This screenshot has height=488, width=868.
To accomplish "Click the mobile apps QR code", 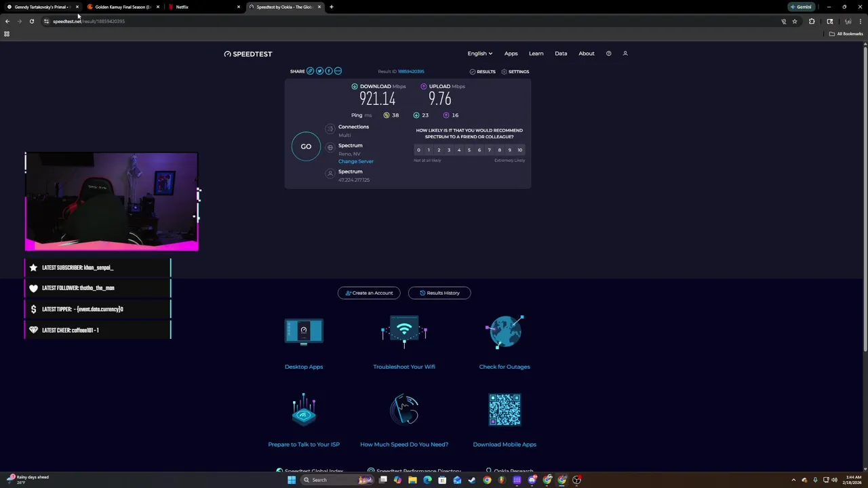I will pyautogui.click(x=505, y=409).
